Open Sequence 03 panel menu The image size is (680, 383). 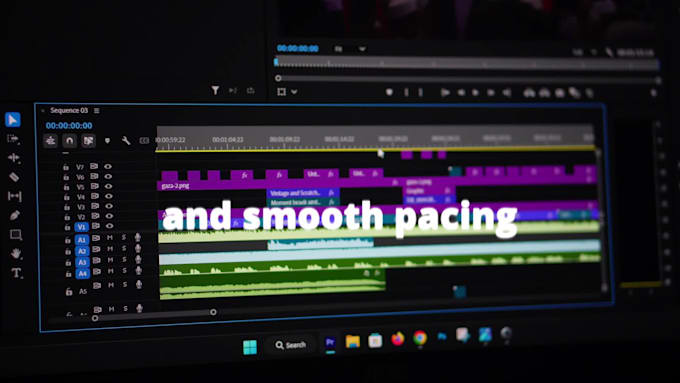coord(97,111)
